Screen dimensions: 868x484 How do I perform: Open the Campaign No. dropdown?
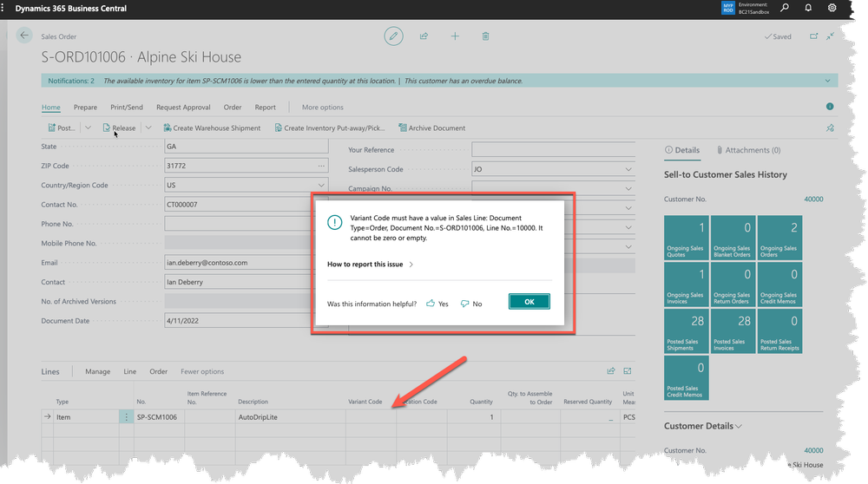[x=628, y=188]
